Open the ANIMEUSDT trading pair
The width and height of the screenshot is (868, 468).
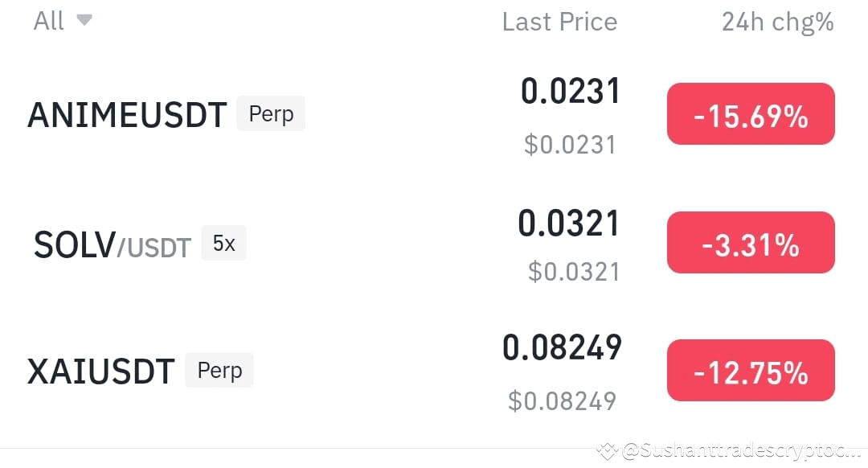126,113
